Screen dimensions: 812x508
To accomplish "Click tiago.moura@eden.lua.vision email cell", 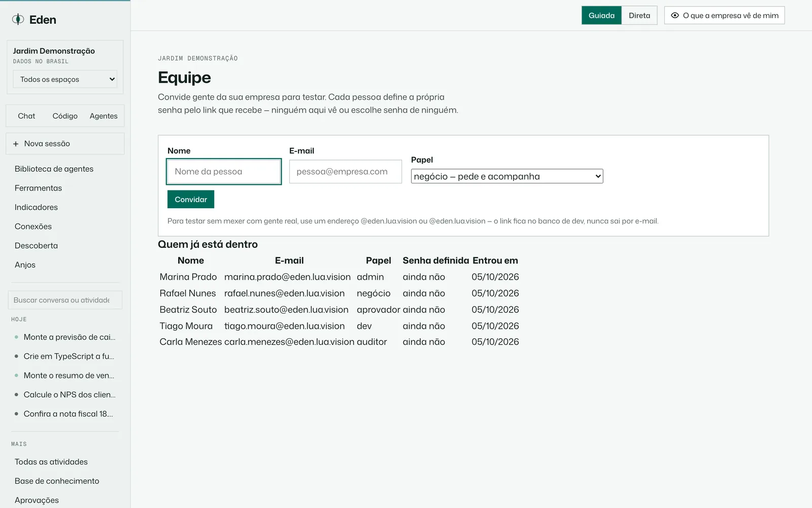I will click(x=284, y=326).
